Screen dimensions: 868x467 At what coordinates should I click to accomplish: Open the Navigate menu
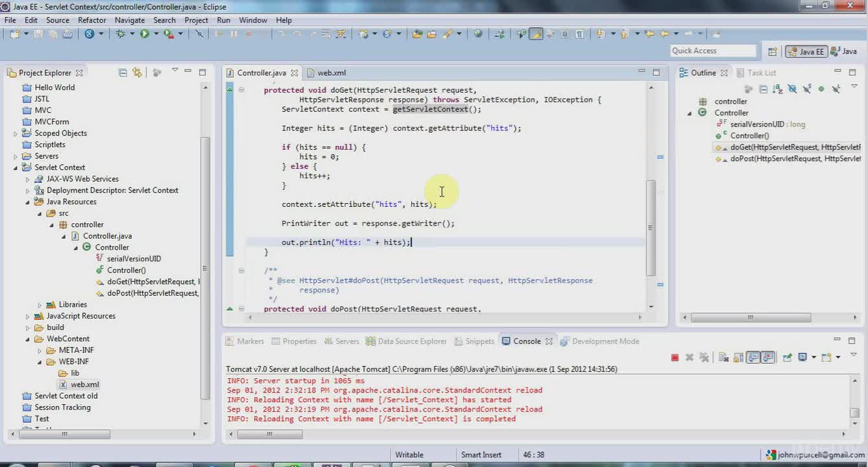click(130, 20)
